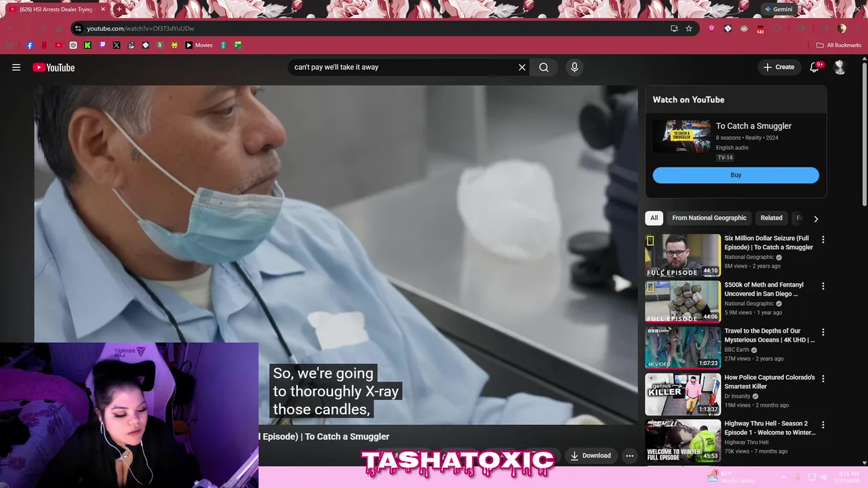The image size is (868, 488).
Task: Open the Movies bookmark
Action: tap(199, 45)
